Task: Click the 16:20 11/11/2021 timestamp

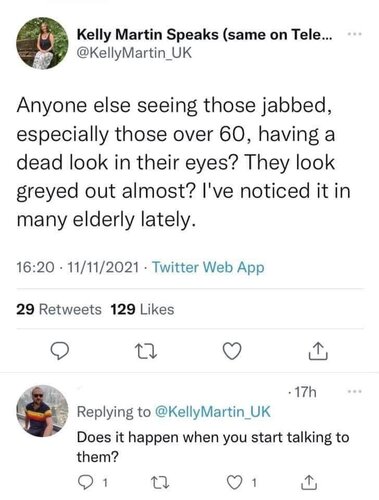Action: pos(77,267)
